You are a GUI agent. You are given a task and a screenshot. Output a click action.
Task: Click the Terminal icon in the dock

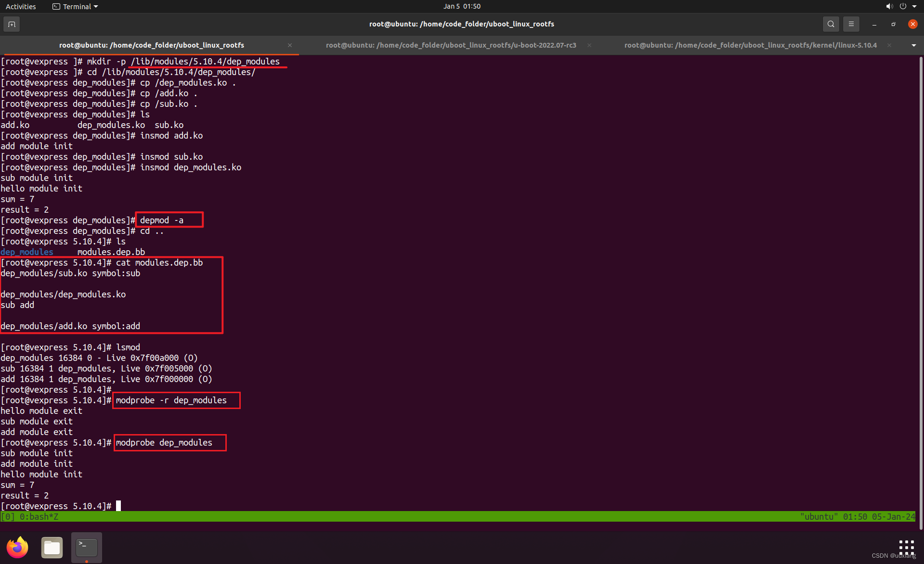tap(87, 547)
